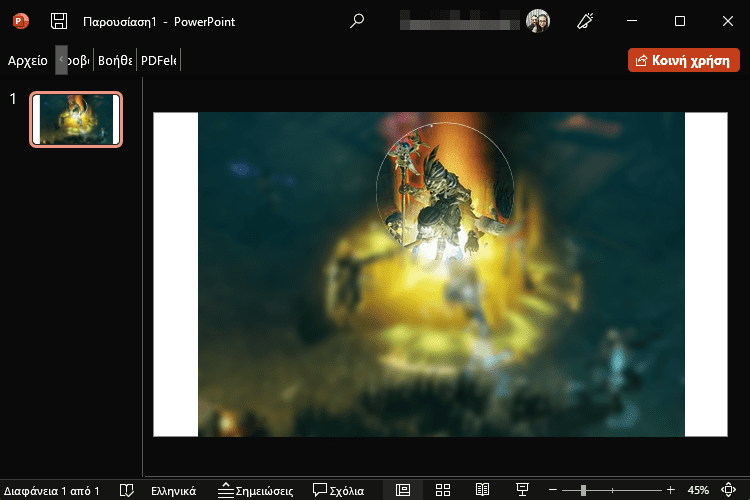
Task: Click the PowerPoint app logo icon
Action: 21,21
